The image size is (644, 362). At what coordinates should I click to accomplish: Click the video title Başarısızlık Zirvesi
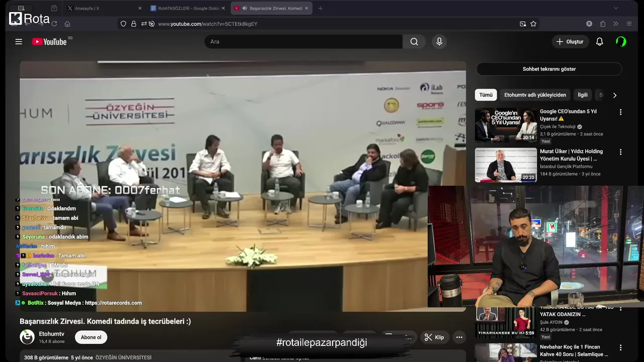105,321
